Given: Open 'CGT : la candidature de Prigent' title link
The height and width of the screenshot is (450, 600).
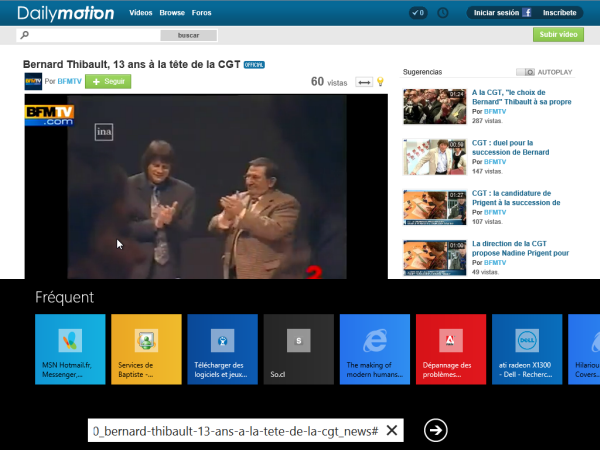Looking at the screenshot, I should click(516, 198).
